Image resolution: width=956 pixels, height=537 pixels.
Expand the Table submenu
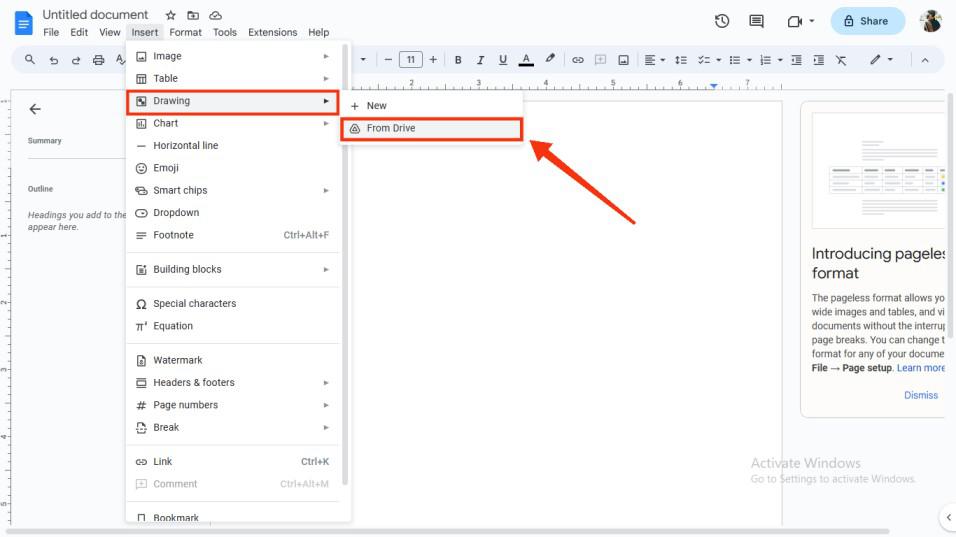pos(232,79)
